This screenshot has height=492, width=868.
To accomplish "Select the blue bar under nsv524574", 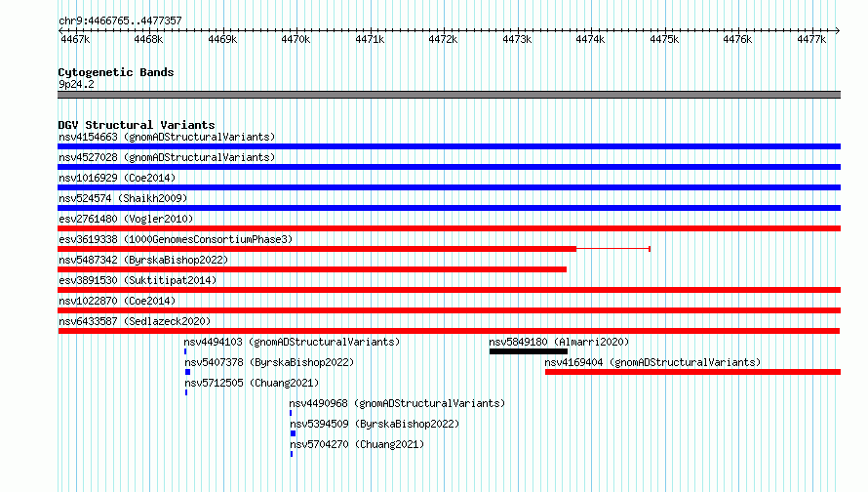I will 449,208.
